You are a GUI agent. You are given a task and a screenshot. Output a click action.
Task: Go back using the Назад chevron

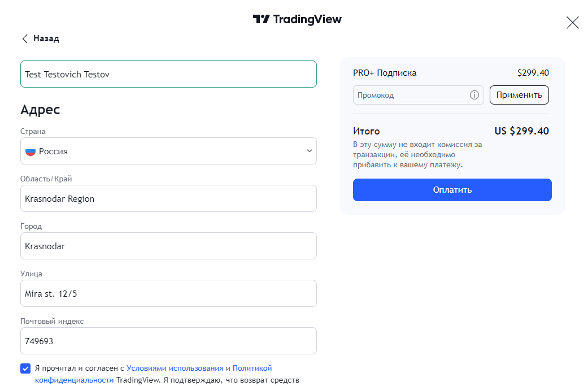click(25, 38)
